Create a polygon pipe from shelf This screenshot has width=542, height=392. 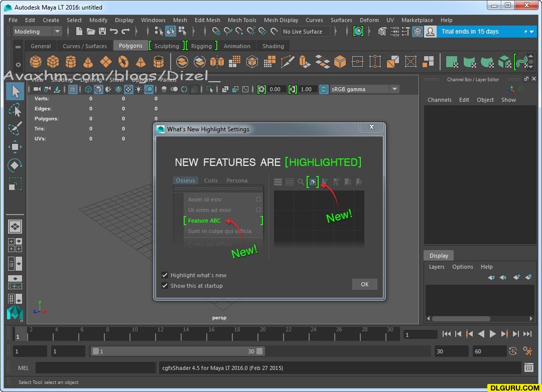[158, 62]
